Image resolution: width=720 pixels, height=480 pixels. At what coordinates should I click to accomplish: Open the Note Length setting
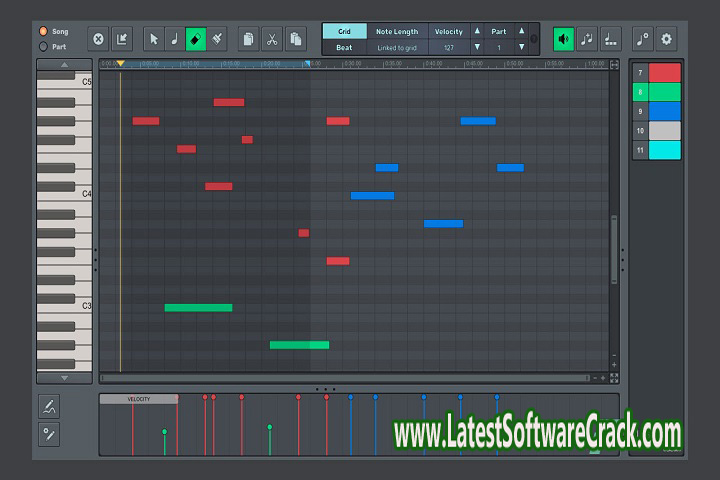click(397, 31)
